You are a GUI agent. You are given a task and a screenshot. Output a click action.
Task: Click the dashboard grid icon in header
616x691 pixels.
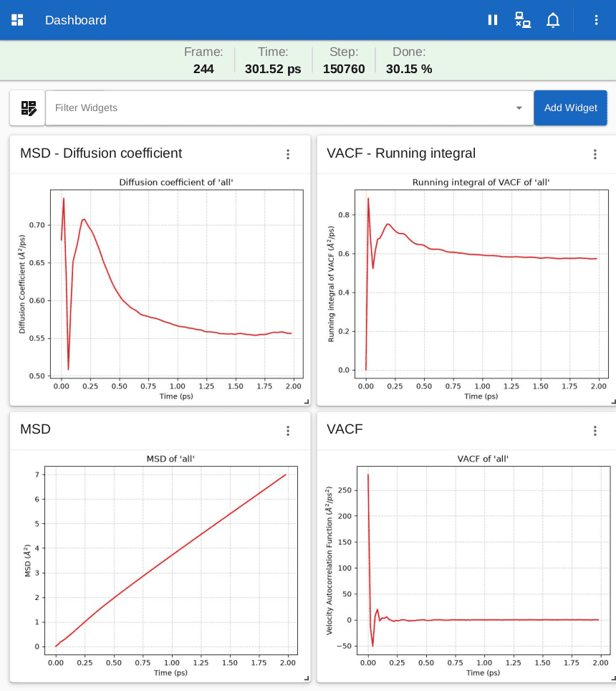(x=17, y=20)
